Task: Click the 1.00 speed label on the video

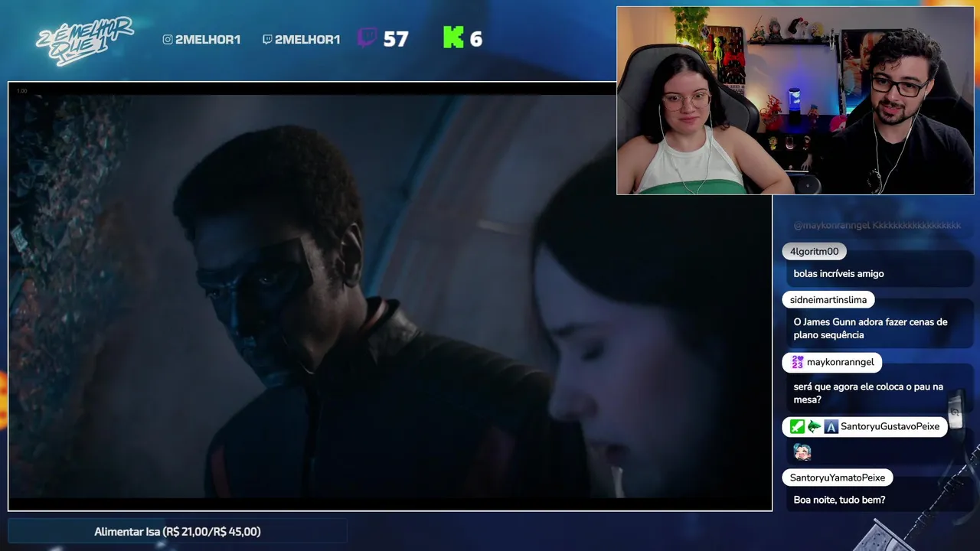Action: click(21, 91)
